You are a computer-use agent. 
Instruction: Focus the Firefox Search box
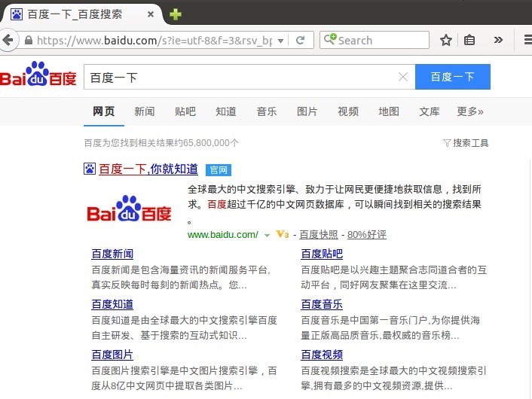[375, 40]
